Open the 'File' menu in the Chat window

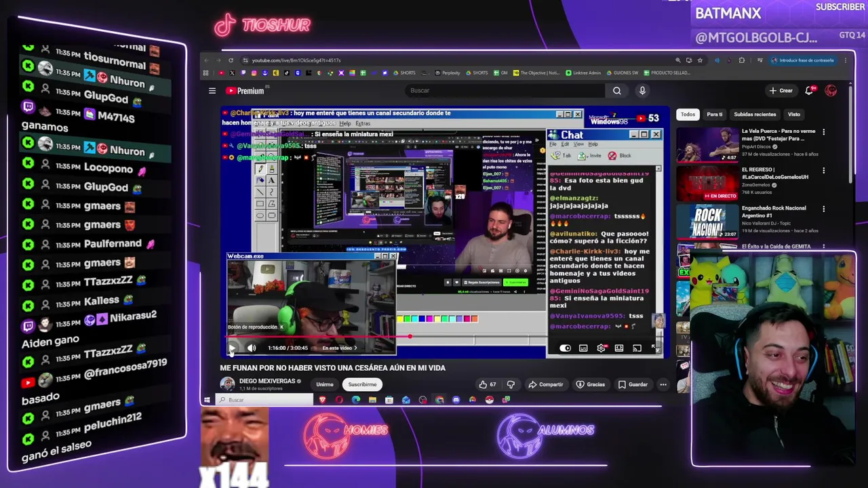point(553,144)
